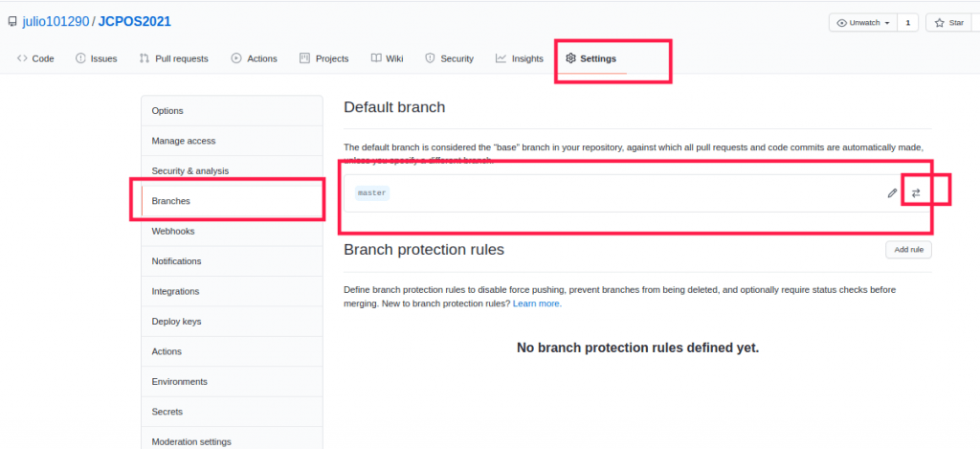Switch to the Code tab
980x449 pixels.
coord(35,58)
